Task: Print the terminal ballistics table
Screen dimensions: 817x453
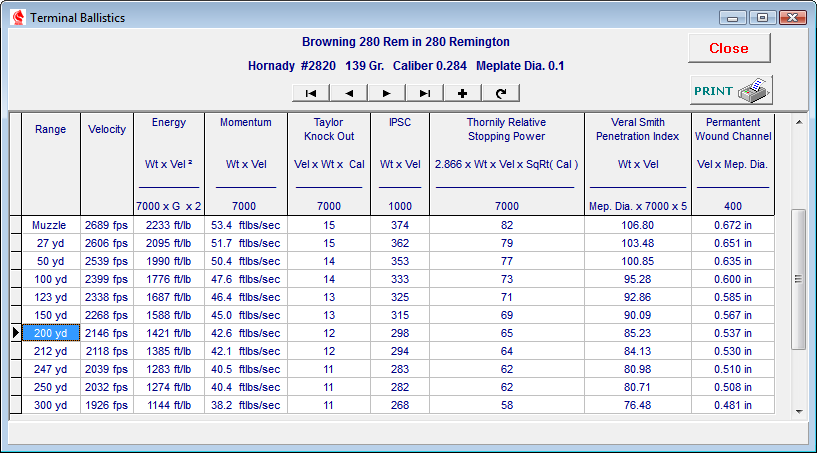Action: click(730, 91)
